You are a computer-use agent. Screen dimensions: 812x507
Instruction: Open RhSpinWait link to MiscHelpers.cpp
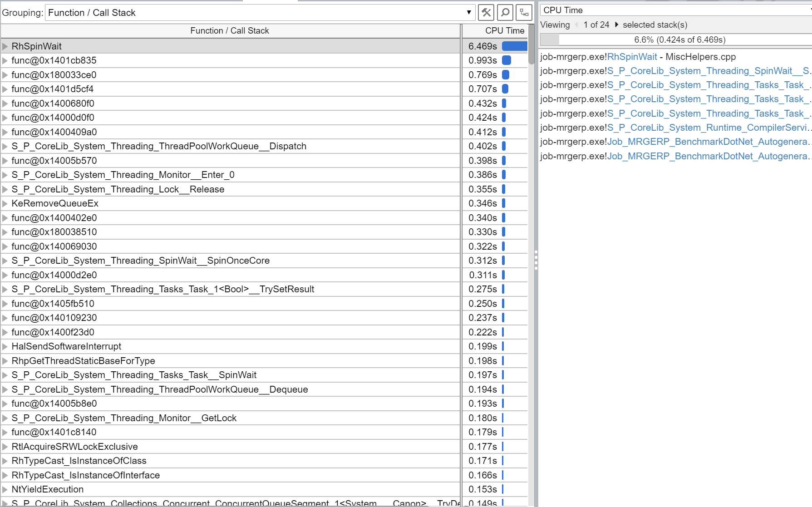point(633,57)
